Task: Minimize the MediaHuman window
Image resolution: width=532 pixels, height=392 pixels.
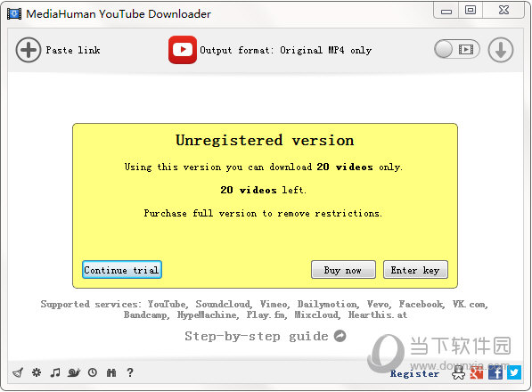Action: 446,11
